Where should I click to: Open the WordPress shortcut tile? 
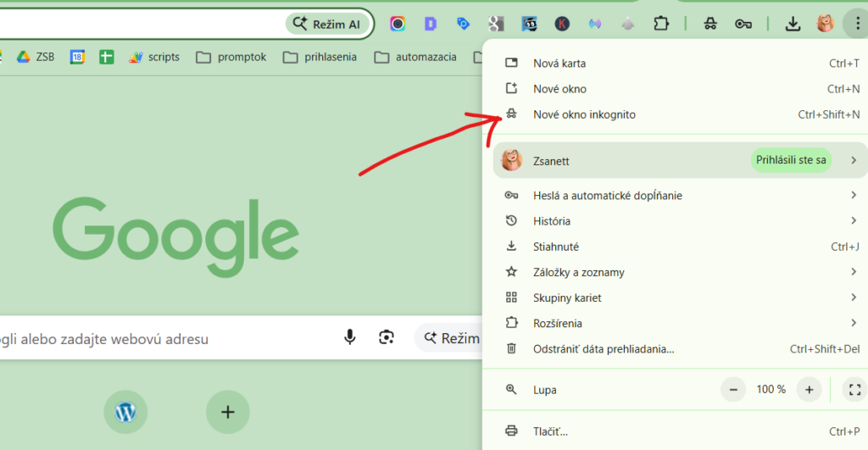[x=125, y=412]
